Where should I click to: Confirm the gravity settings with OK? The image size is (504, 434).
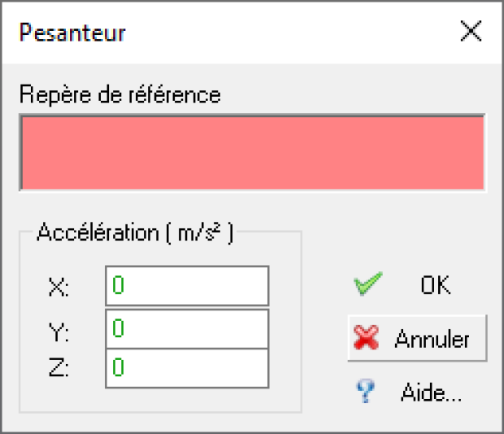[417, 284]
